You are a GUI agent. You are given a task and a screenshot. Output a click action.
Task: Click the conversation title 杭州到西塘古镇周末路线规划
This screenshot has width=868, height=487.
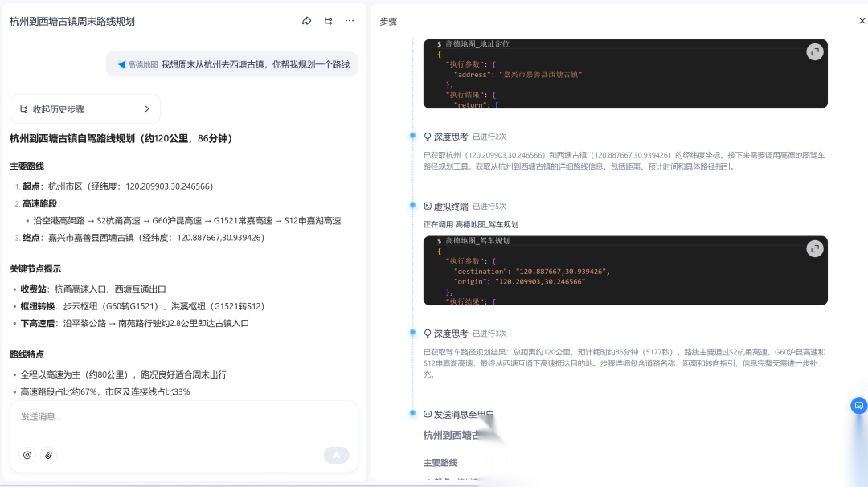pos(72,22)
